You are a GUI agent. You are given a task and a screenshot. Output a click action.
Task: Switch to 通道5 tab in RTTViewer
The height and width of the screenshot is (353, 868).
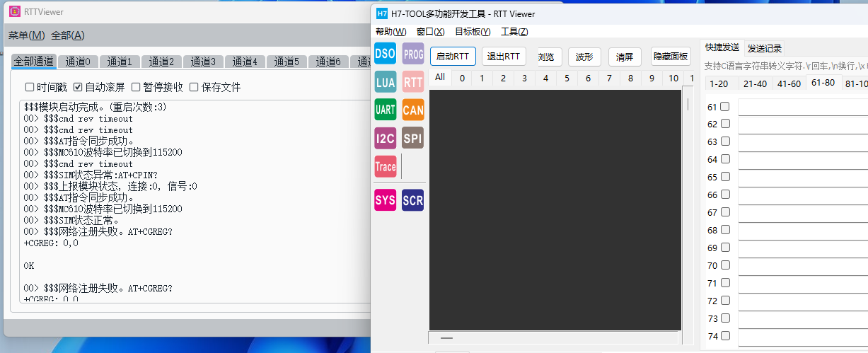(x=287, y=62)
